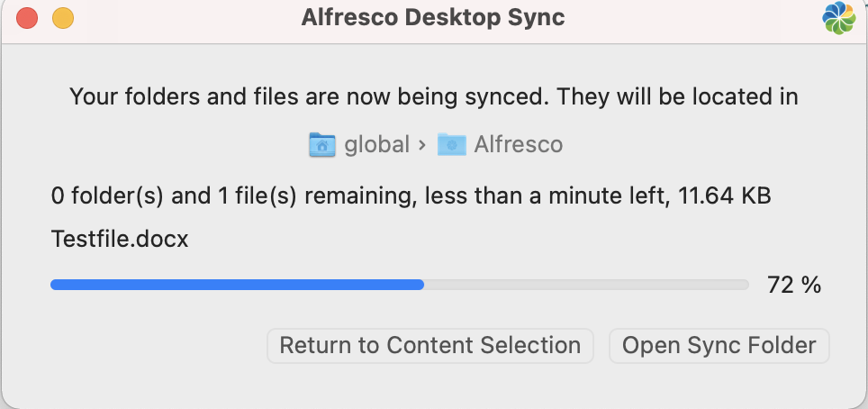The height and width of the screenshot is (409, 868).
Task: Open Sync Folder
Action: click(719, 345)
